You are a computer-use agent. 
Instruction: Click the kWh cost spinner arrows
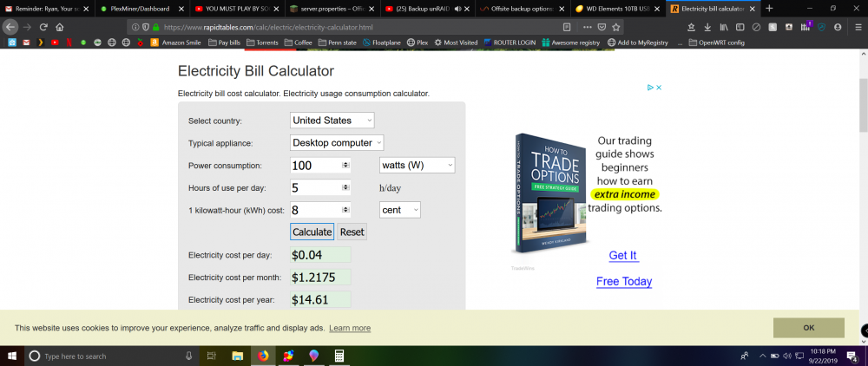345,210
